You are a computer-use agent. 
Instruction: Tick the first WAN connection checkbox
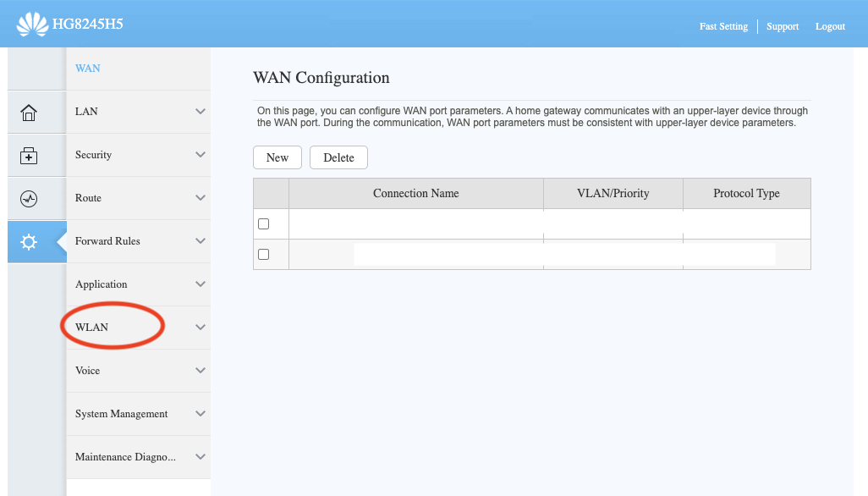263,224
